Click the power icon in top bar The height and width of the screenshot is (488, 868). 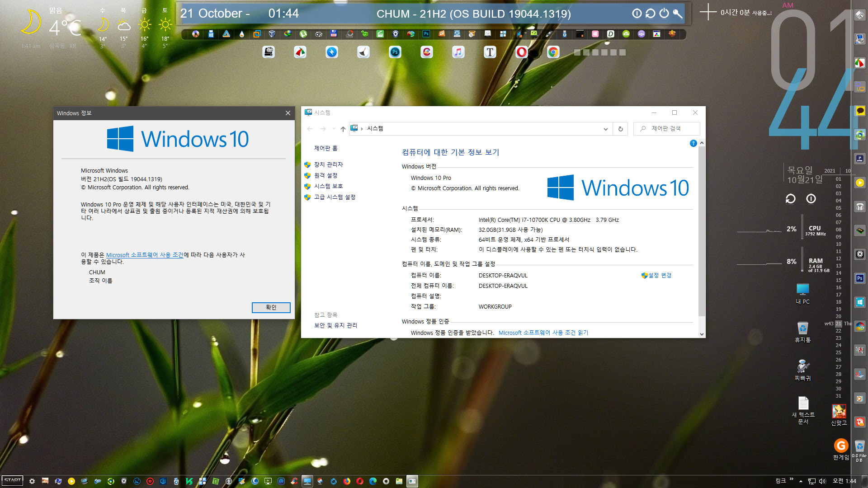coord(664,13)
